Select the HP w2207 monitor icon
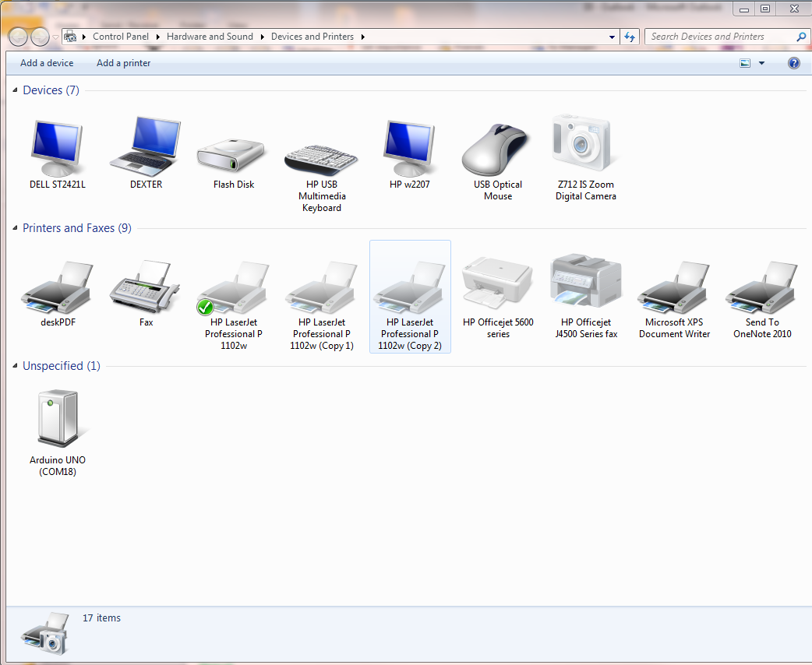This screenshot has width=812, height=665. coord(409,149)
